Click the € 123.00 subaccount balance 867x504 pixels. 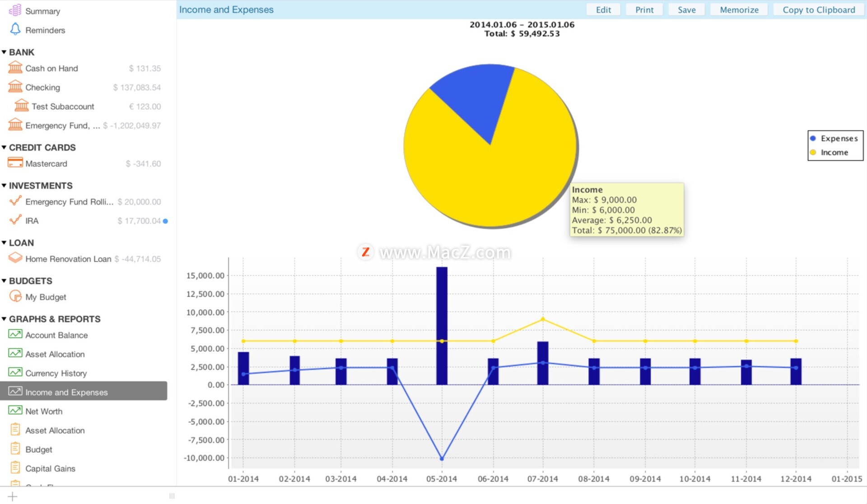145,106
